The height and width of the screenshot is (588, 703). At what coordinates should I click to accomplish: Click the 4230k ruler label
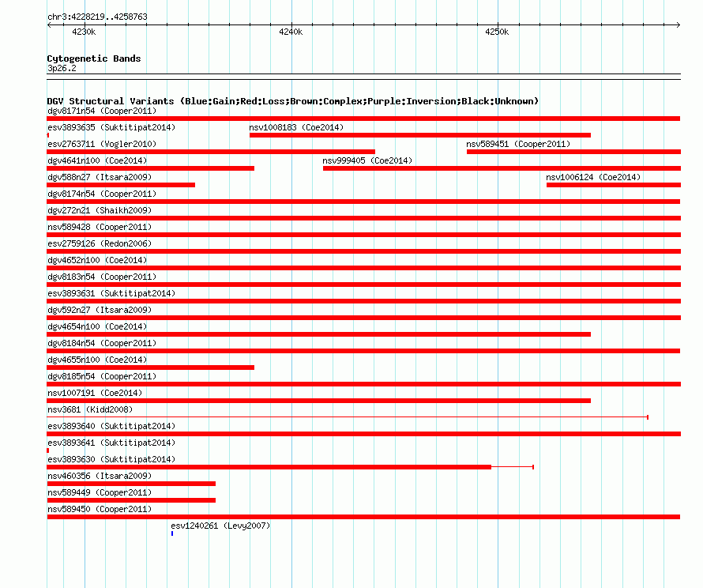coord(84,32)
